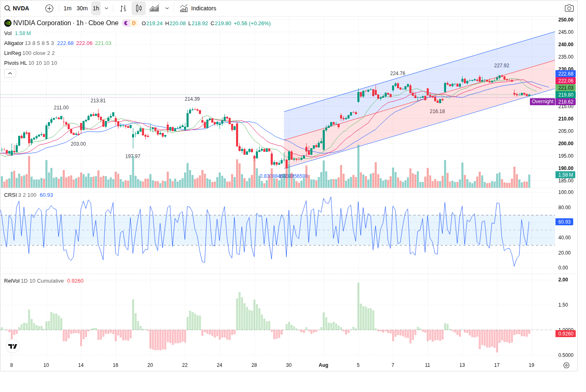Click the 227.92 pivot high label
Image resolution: width=586 pixels, height=392 pixels.
click(x=501, y=66)
